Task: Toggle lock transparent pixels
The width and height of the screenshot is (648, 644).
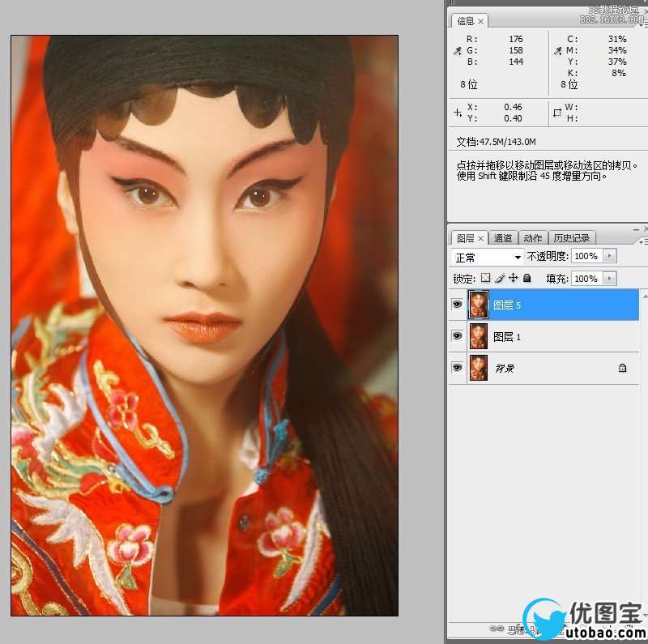Action: point(486,278)
